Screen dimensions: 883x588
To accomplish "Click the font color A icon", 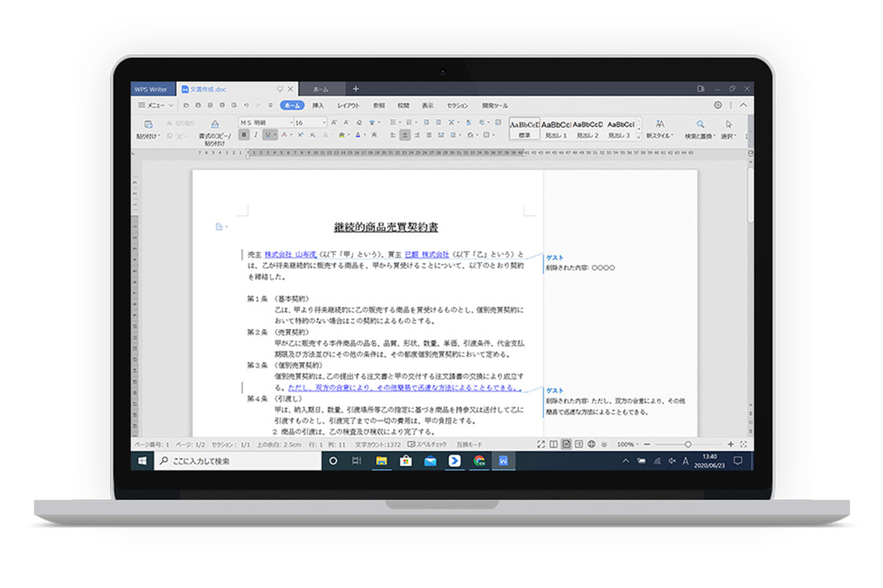I will pos(357,135).
